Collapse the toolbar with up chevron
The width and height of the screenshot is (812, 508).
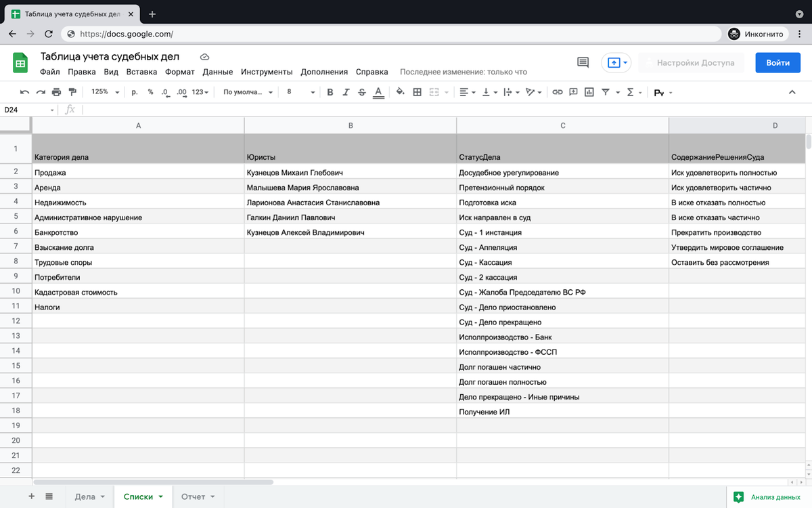792,92
